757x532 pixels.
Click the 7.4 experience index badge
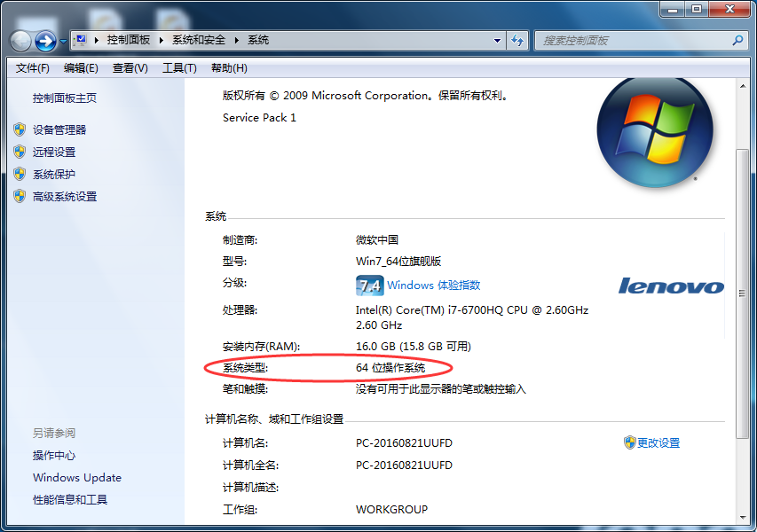(x=370, y=286)
